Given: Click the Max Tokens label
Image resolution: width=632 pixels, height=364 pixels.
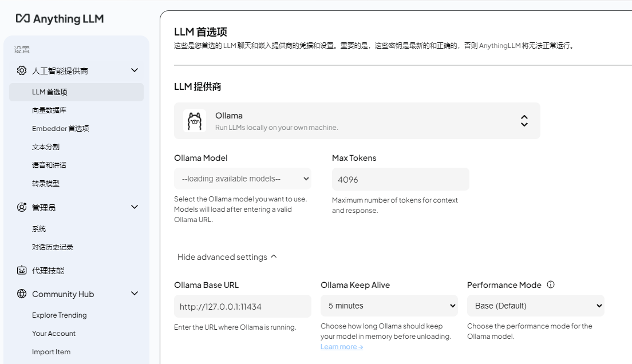Looking at the screenshot, I should click(354, 158).
